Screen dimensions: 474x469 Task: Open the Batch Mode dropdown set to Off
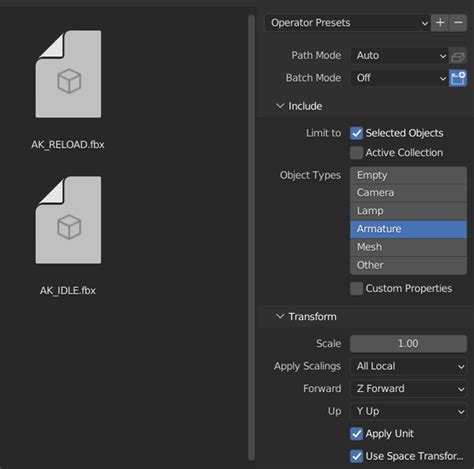(399, 78)
